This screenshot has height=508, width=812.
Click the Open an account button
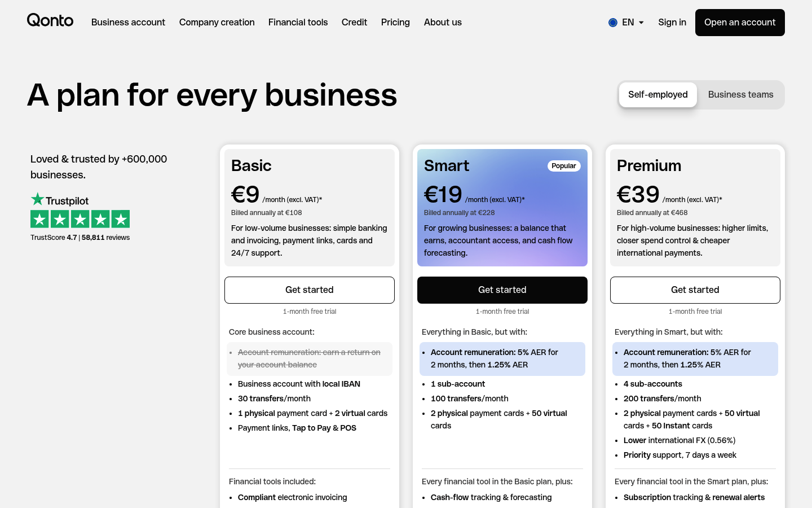pyautogui.click(x=740, y=23)
